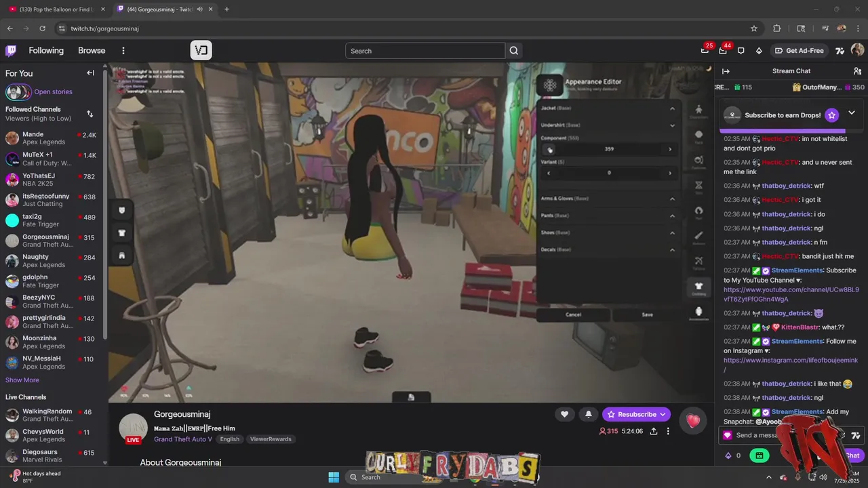Decrease Variant value with left arrow
The width and height of the screenshot is (868, 488).
549,173
